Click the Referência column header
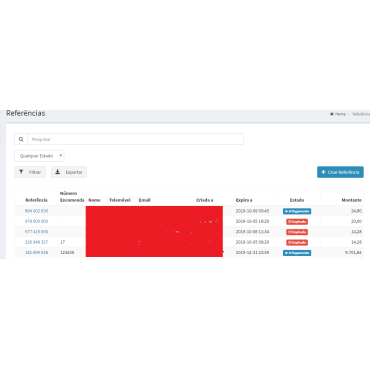This screenshot has width=370, height=370. tap(36, 200)
